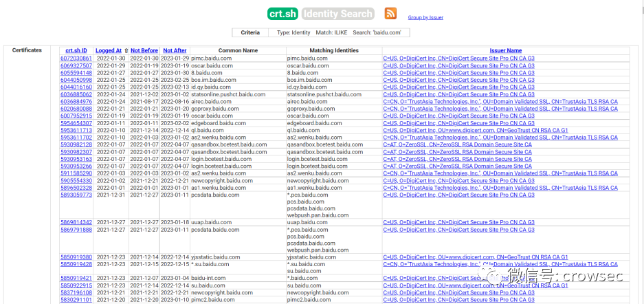Open certificate ID 5911585290
644x304 pixels.
[76, 173]
